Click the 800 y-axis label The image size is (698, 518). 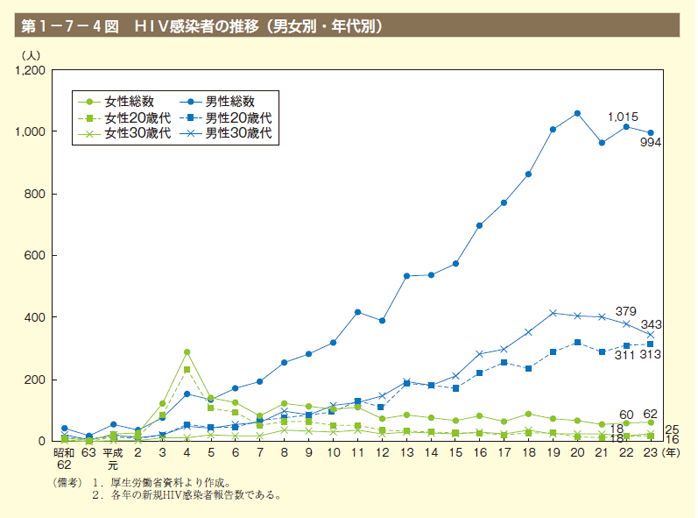35,194
